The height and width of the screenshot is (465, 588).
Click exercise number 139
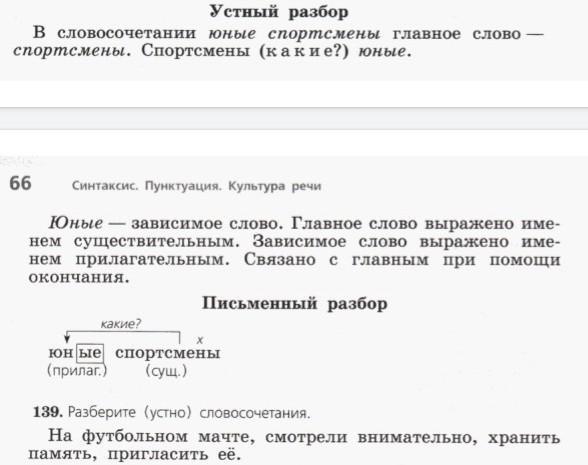(x=48, y=412)
